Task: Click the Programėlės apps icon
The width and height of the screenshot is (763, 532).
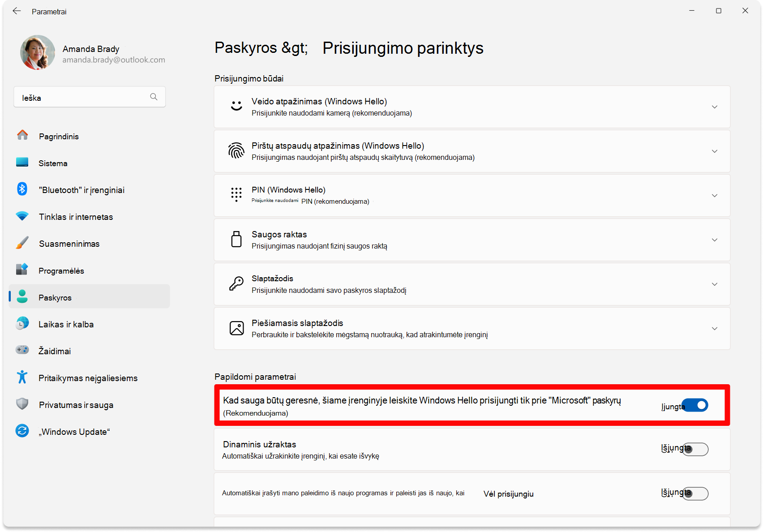Action: [x=22, y=269]
